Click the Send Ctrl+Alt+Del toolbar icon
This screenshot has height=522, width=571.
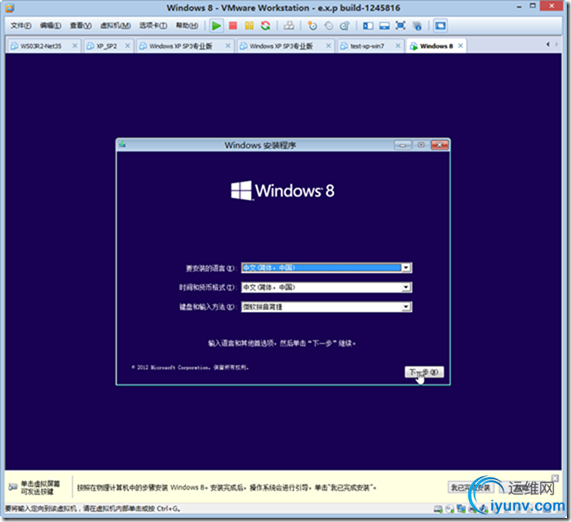point(289,25)
